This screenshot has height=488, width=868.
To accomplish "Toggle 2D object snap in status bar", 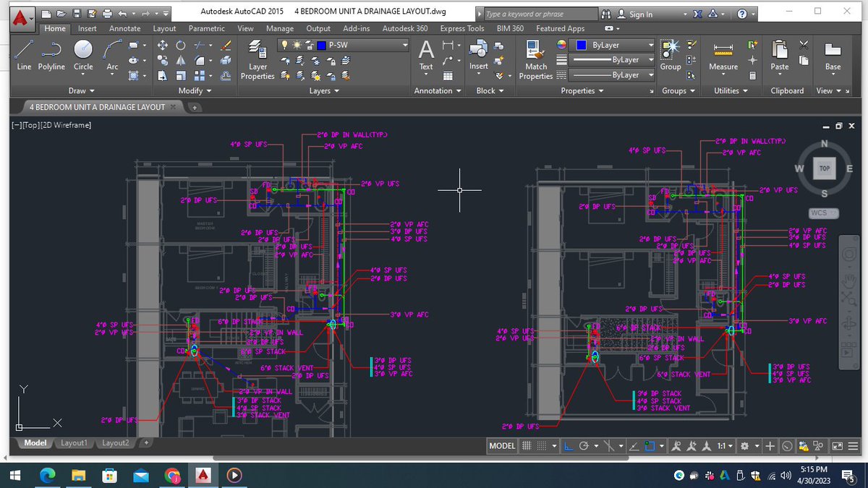I will (x=650, y=446).
